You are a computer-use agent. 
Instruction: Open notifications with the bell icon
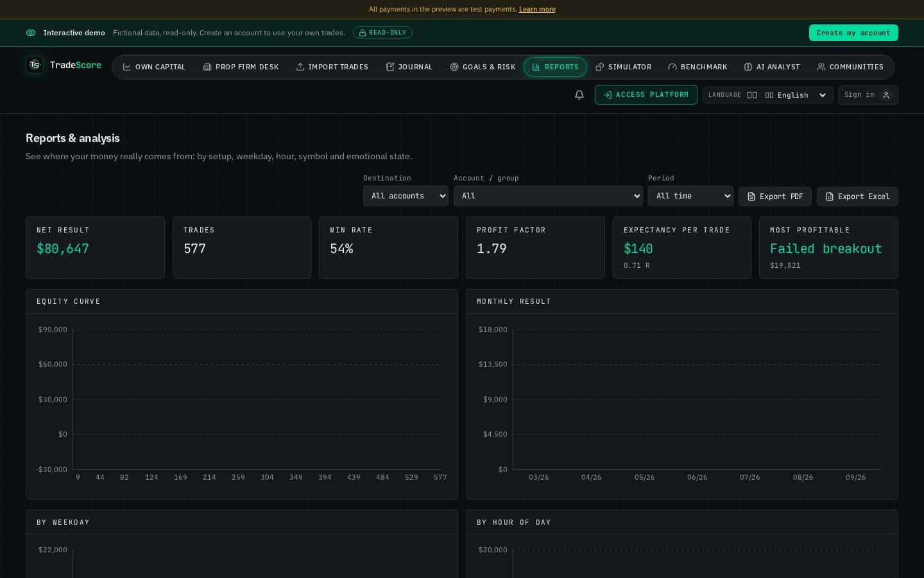pyautogui.click(x=579, y=95)
